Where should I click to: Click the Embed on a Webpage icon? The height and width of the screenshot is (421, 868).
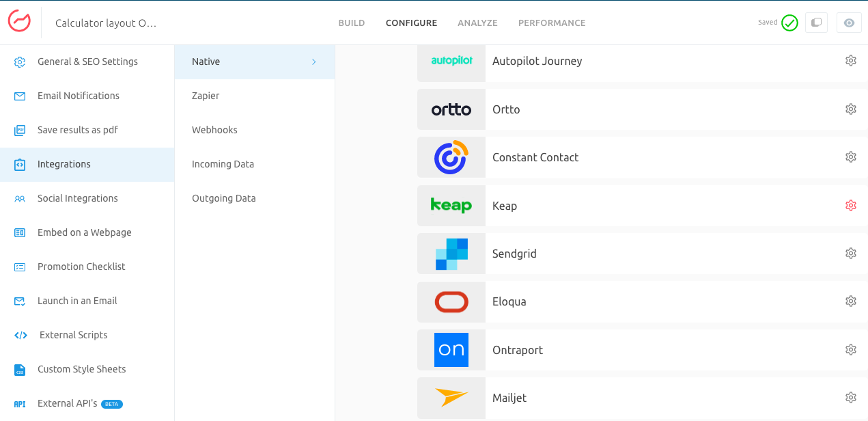[20, 233]
